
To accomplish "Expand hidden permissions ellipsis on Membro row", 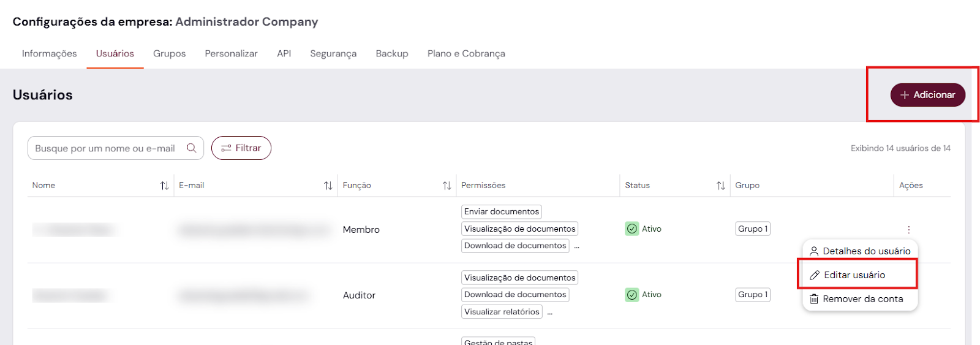I will pyautogui.click(x=576, y=246).
